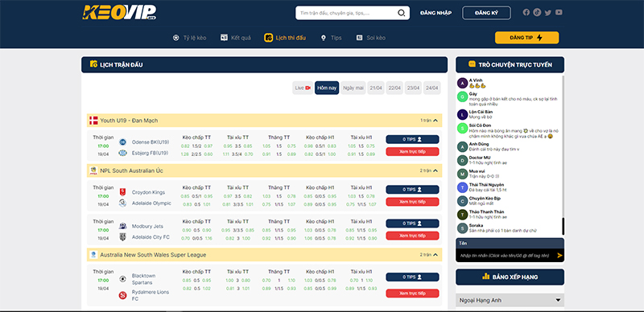Click the New South Wales league logo
This screenshot has width=644, height=312.
coord(93,255)
